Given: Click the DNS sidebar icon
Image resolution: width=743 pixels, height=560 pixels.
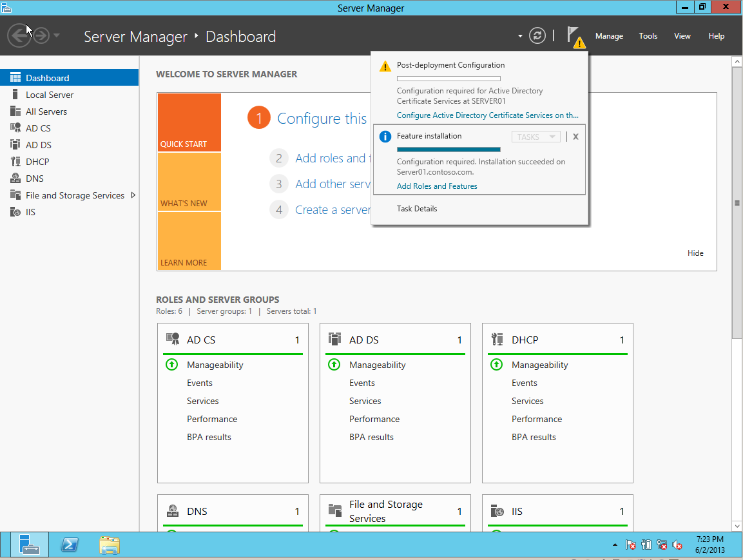Looking at the screenshot, I should pyautogui.click(x=15, y=178).
